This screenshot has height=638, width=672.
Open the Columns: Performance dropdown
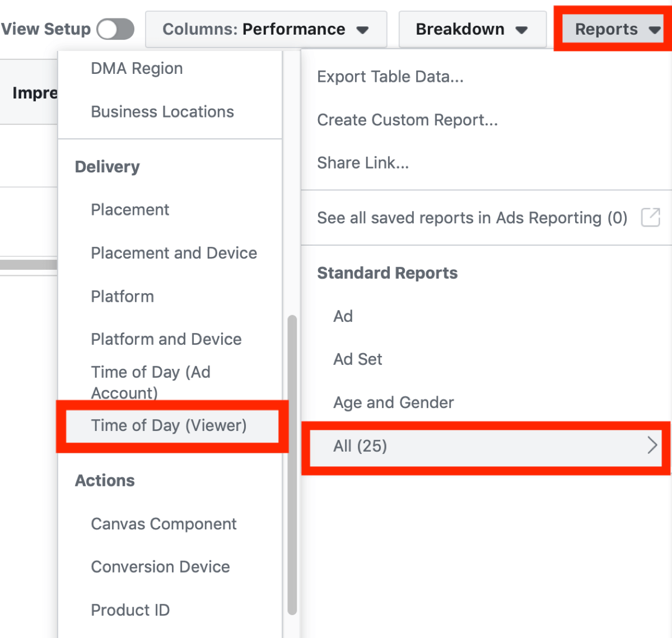point(265,29)
